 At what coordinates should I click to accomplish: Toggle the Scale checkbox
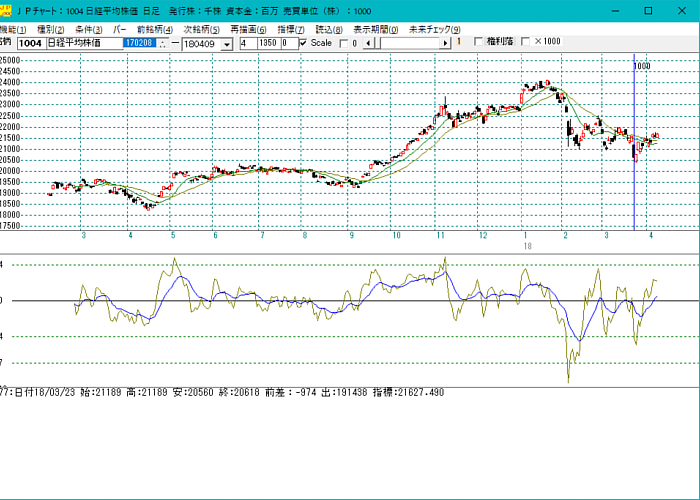[x=303, y=43]
